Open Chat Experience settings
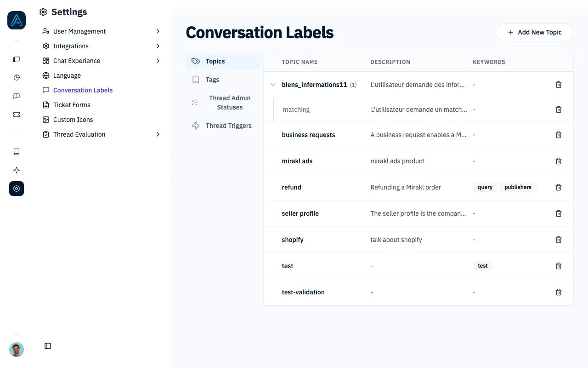Viewport: 588px width, 368px height. [101, 61]
